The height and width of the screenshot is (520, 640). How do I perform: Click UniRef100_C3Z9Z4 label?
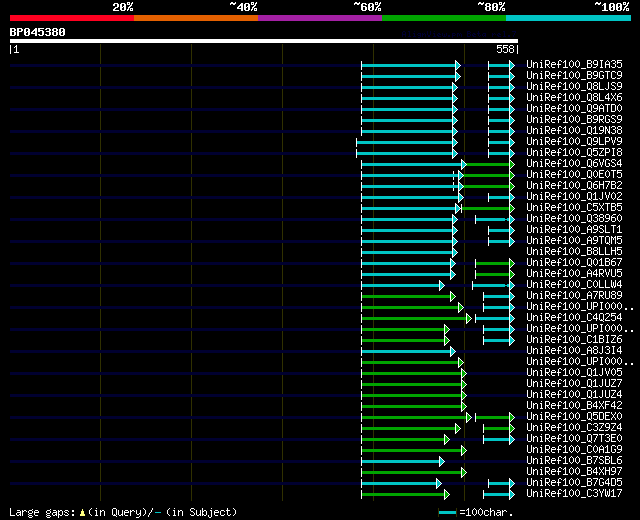574,428
